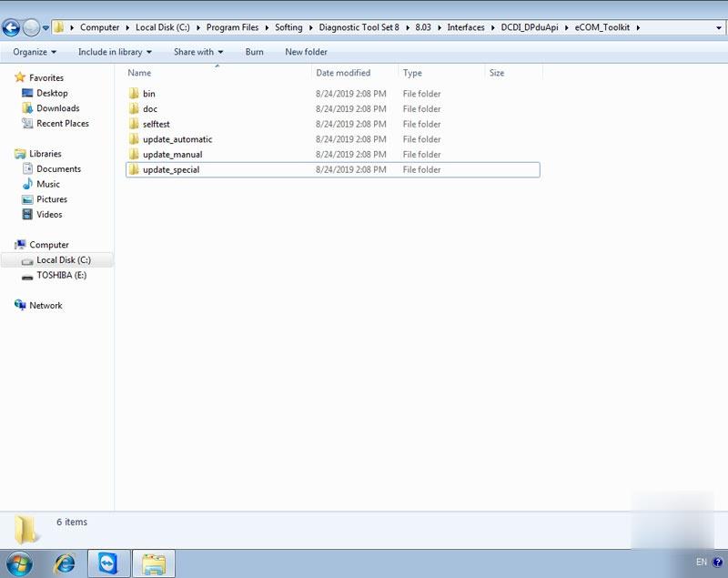728x578 pixels.
Task: Select the selftest folder icon
Action: coord(134,124)
